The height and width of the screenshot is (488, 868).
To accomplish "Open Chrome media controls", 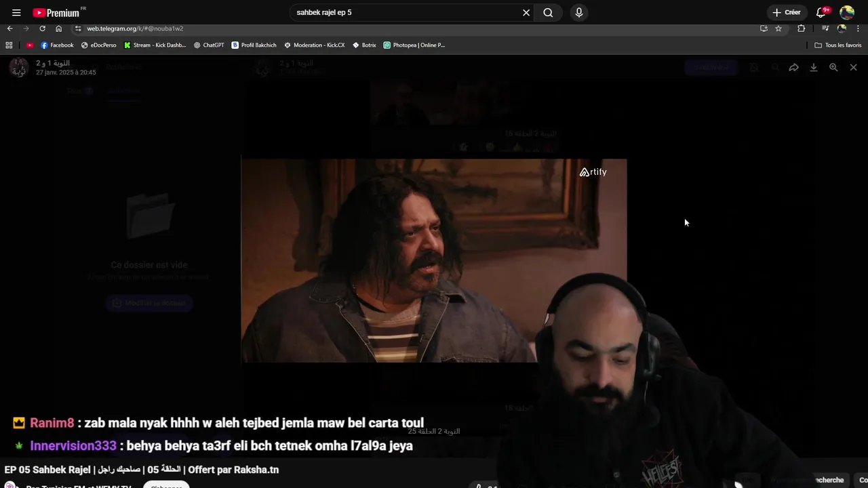I will click(825, 28).
